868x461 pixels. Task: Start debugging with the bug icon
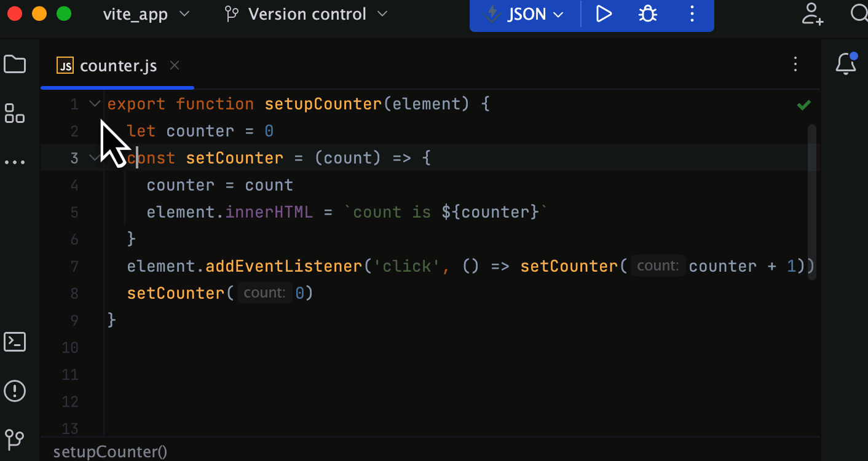(647, 14)
